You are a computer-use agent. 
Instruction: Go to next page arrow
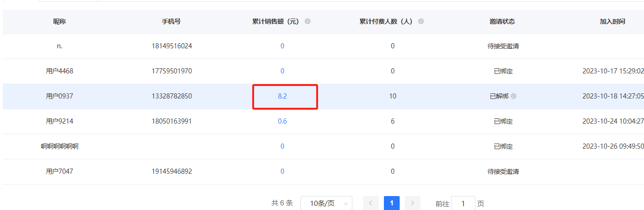(x=412, y=203)
